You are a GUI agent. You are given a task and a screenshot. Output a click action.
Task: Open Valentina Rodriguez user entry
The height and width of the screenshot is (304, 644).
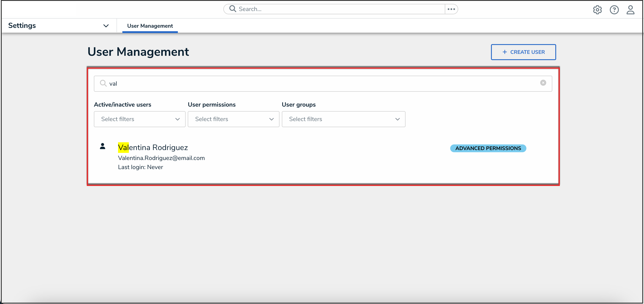click(153, 147)
